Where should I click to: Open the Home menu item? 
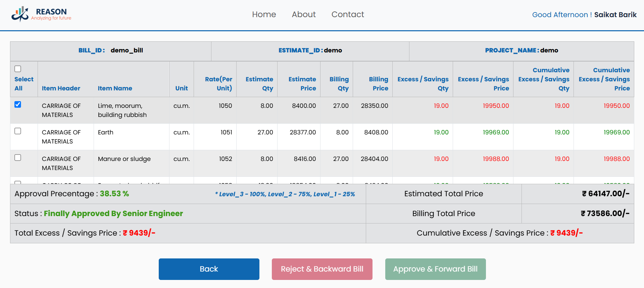click(264, 14)
